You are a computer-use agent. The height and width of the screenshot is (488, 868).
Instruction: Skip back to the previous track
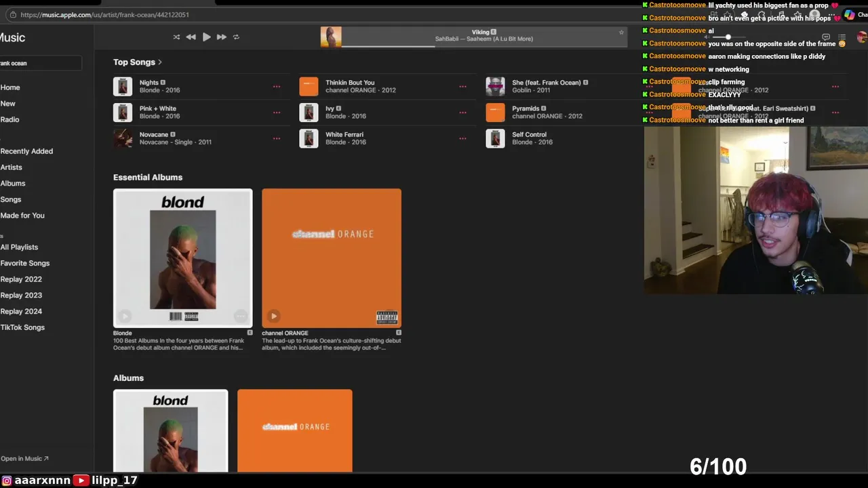191,37
